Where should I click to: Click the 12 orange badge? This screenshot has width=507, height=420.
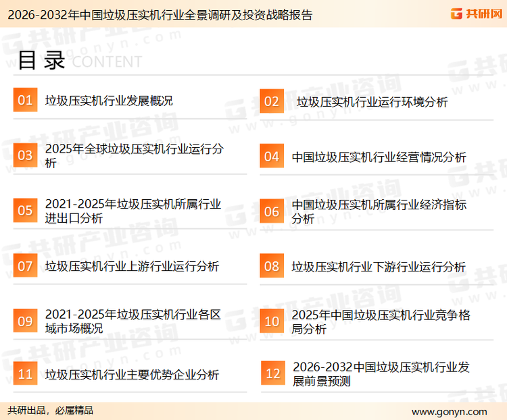272,374
